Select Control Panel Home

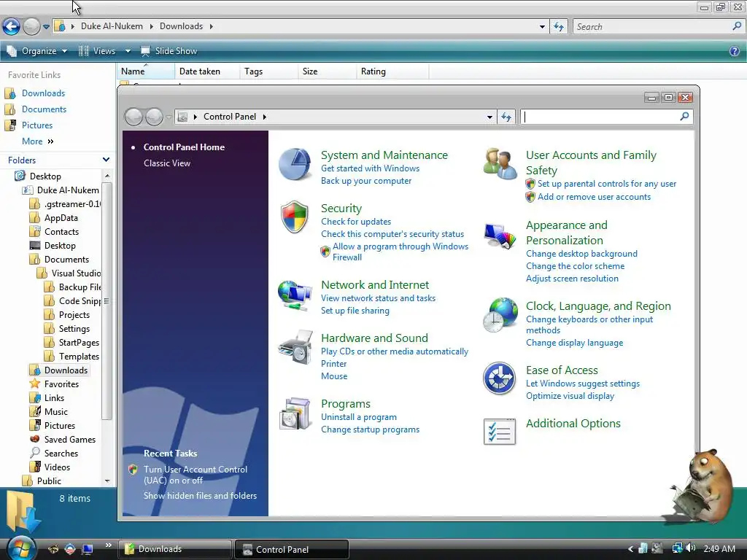(x=184, y=147)
